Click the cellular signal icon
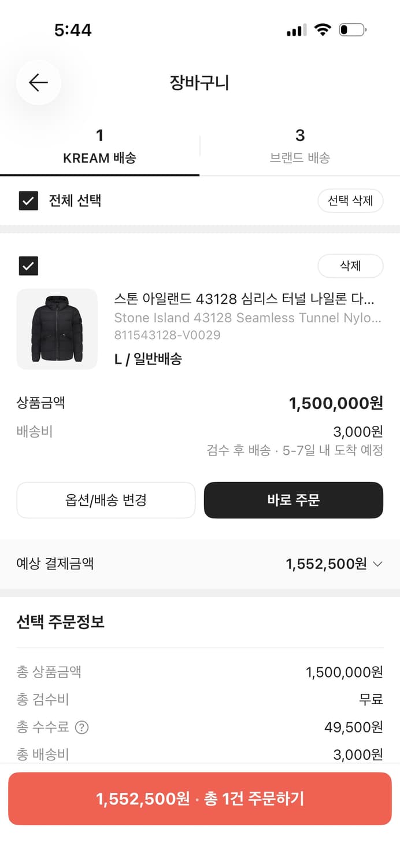400x868 pixels. tap(296, 30)
